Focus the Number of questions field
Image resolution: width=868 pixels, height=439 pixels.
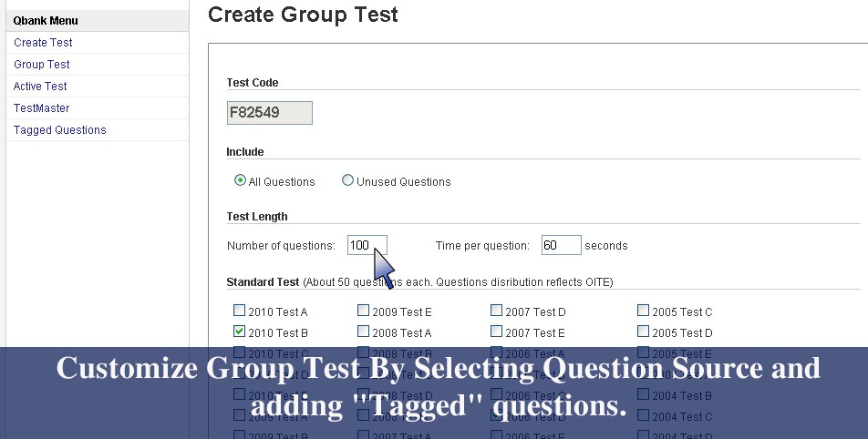[367, 245]
